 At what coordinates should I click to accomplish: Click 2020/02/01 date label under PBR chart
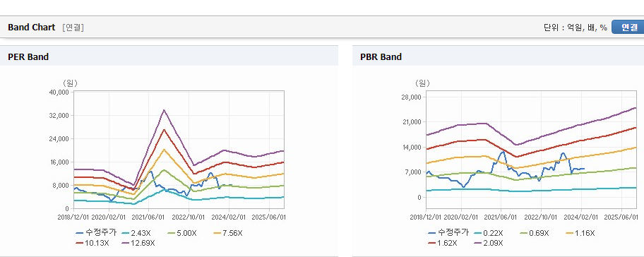(x=461, y=217)
